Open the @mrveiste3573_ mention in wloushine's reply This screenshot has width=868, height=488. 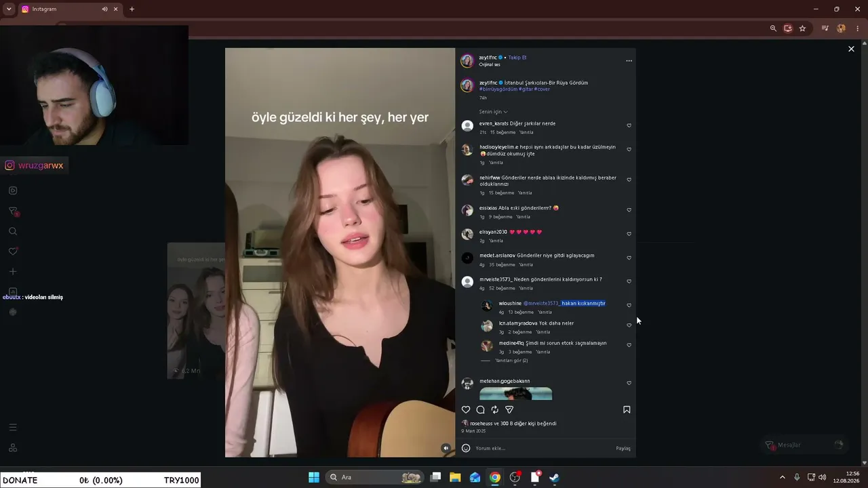point(541,303)
